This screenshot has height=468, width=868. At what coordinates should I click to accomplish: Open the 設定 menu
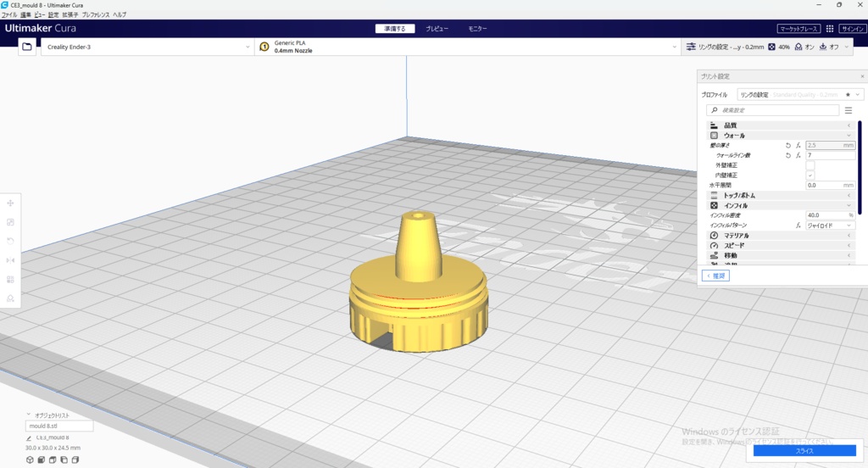53,15
